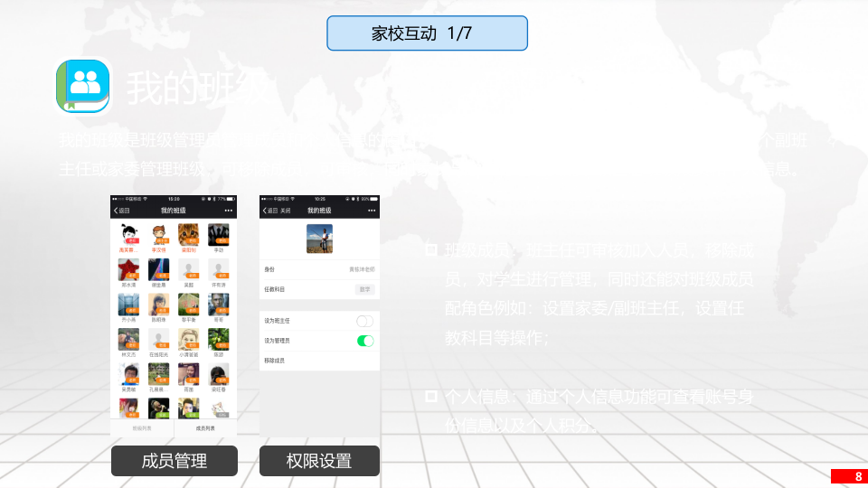Open member 吴懿 with default avatar
This screenshot has width=868, height=488.
[x=188, y=269]
